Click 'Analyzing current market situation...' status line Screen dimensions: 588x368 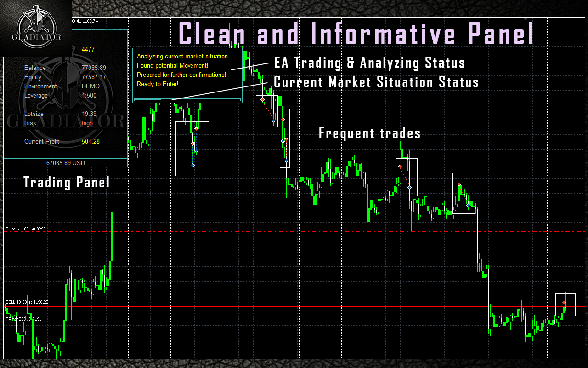(185, 57)
